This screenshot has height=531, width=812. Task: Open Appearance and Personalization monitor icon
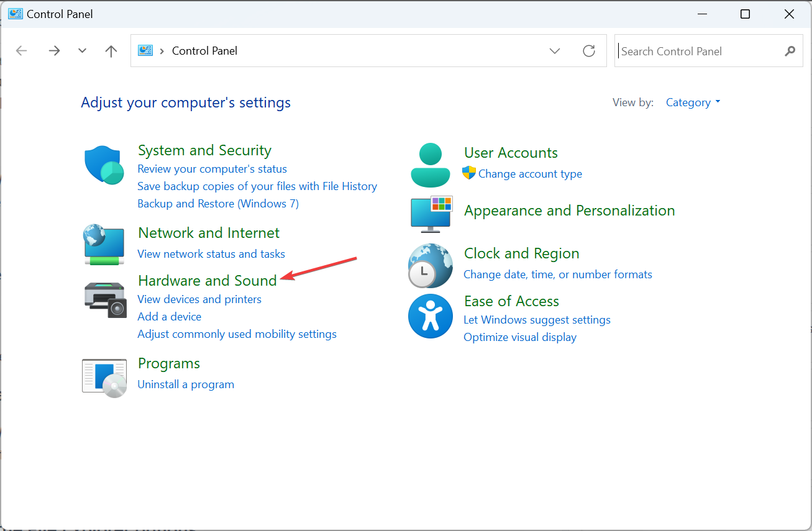click(431, 213)
